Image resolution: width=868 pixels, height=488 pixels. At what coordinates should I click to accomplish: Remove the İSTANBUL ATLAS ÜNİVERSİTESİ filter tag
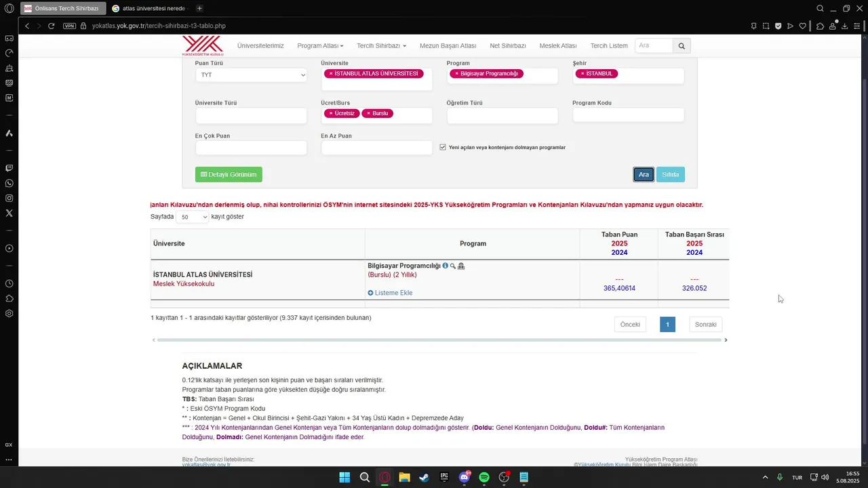pos(331,73)
